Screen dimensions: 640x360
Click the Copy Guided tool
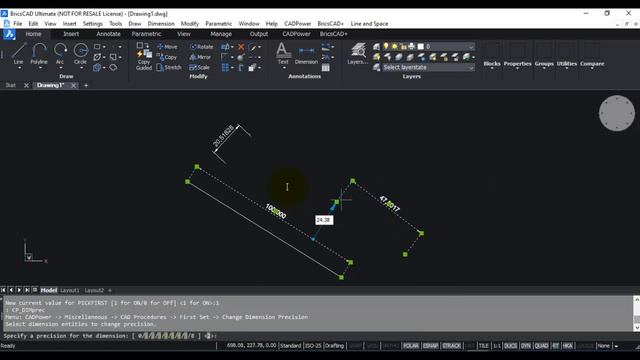pos(144,56)
